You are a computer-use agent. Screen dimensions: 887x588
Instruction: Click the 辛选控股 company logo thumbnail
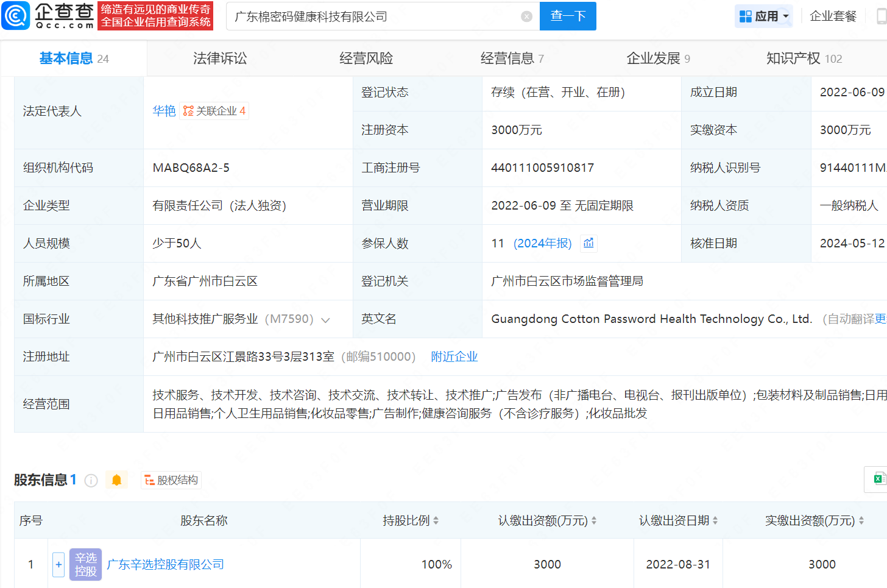tap(85, 564)
